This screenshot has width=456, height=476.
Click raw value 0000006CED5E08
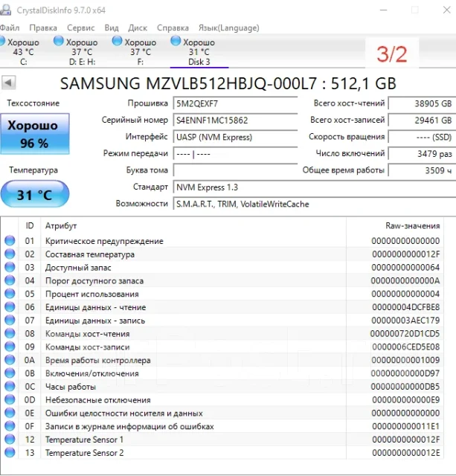point(406,347)
